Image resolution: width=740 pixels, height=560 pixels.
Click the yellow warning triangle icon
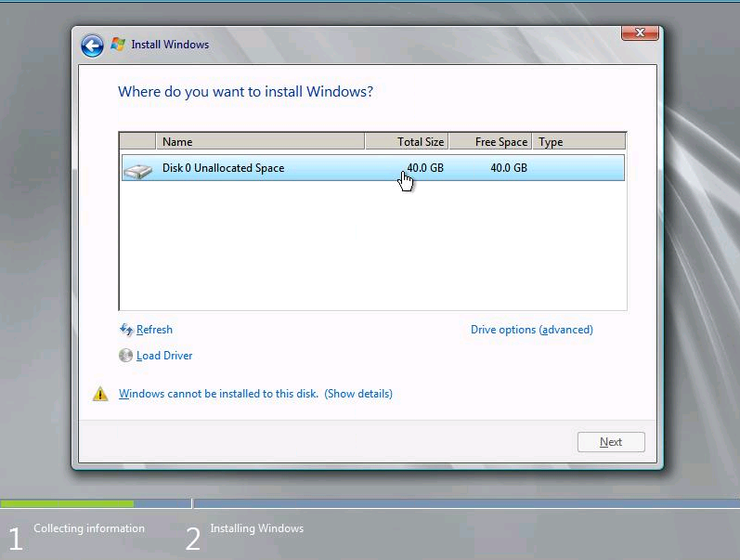100,394
